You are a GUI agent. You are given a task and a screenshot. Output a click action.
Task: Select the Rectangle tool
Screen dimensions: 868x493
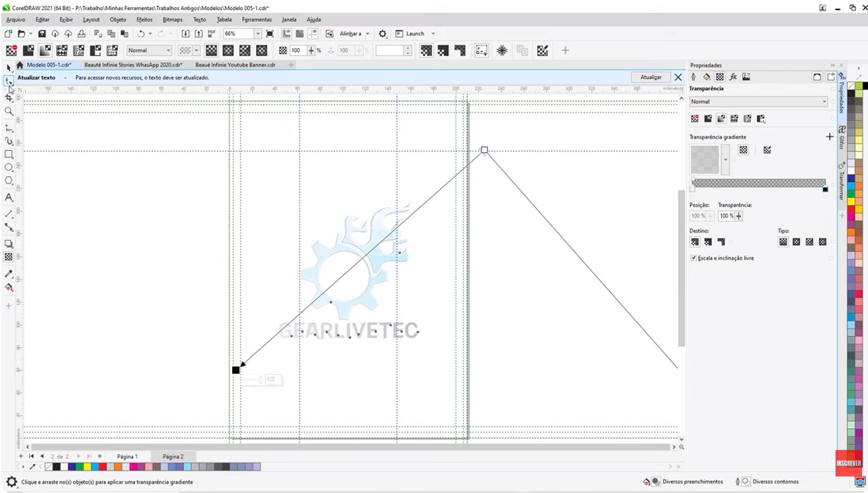click(x=9, y=154)
